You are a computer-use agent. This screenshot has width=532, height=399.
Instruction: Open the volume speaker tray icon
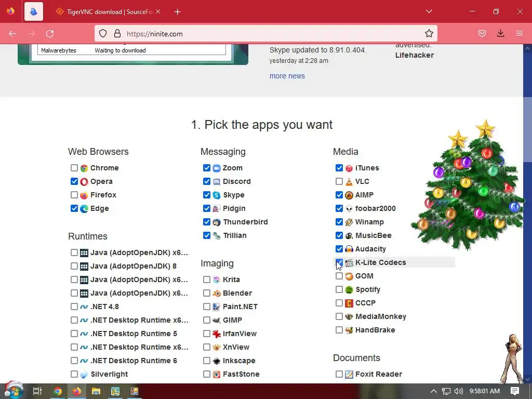tap(458, 391)
